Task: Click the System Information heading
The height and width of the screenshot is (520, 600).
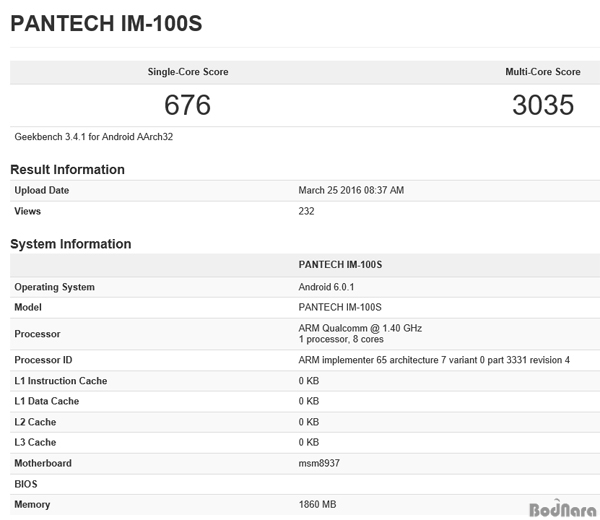Action: 71,244
